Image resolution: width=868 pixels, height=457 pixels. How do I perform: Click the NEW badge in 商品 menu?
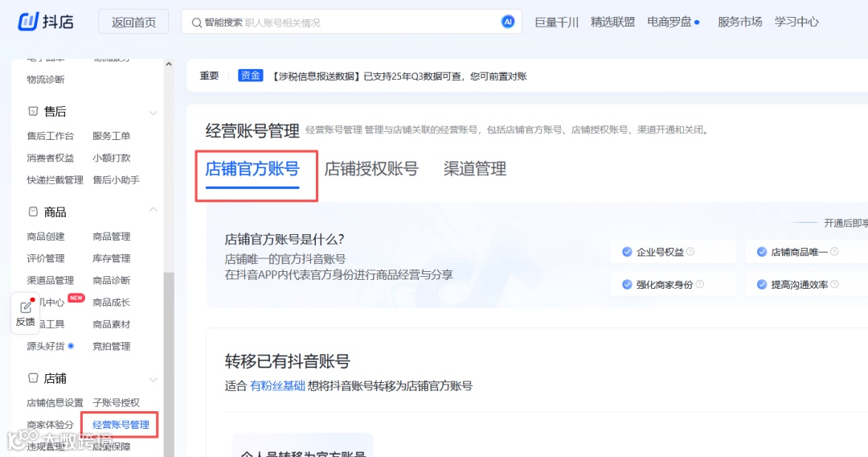click(76, 298)
